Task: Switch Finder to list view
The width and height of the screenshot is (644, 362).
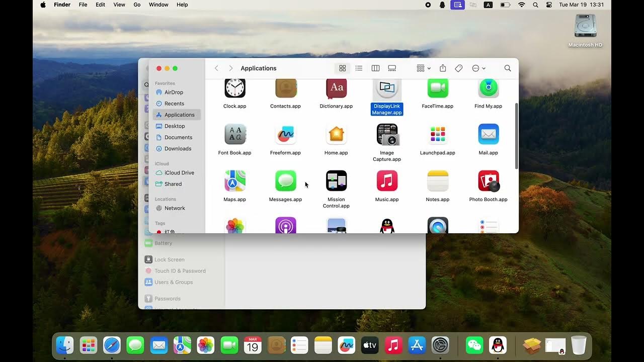Action: pyautogui.click(x=359, y=68)
